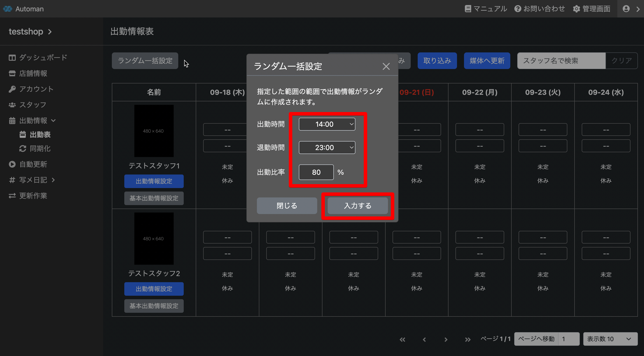The height and width of the screenshot is (356, 644).
Task: Go to the last page double-arrow
Action: point(467,339)
